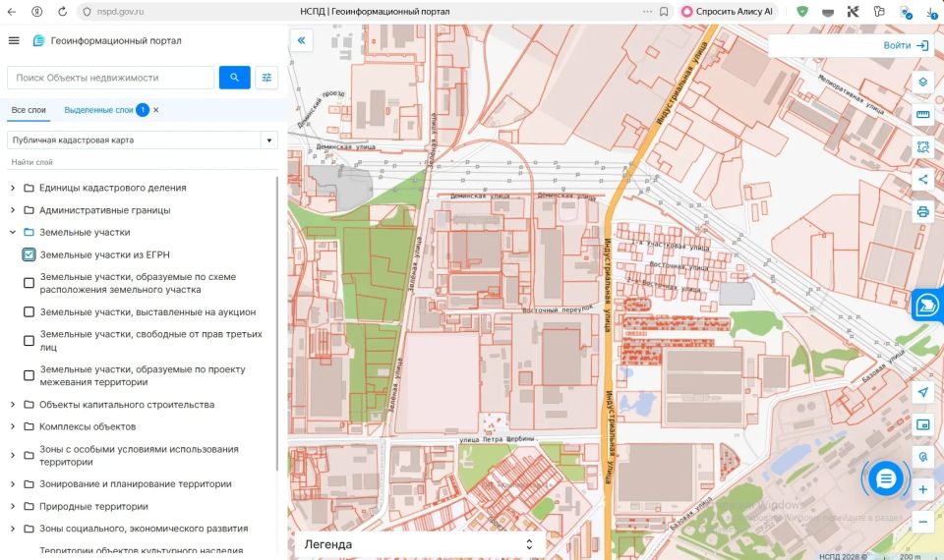Click the Войти login button

click(906, 45)
